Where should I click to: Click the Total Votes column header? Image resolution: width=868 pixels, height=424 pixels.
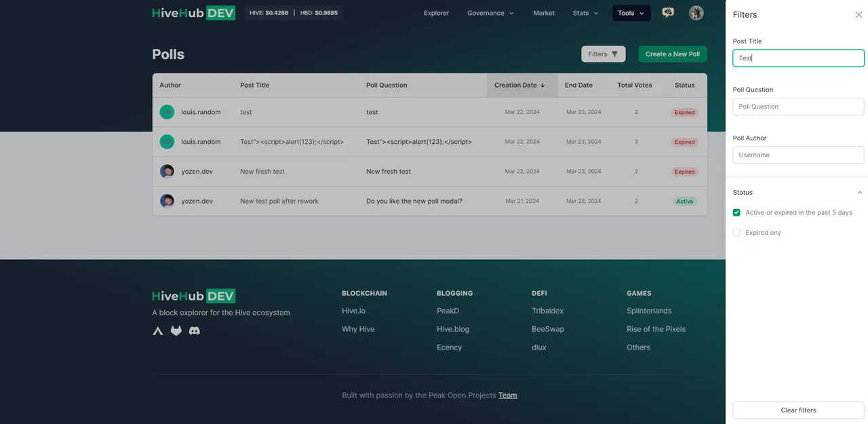coord(635,85)
